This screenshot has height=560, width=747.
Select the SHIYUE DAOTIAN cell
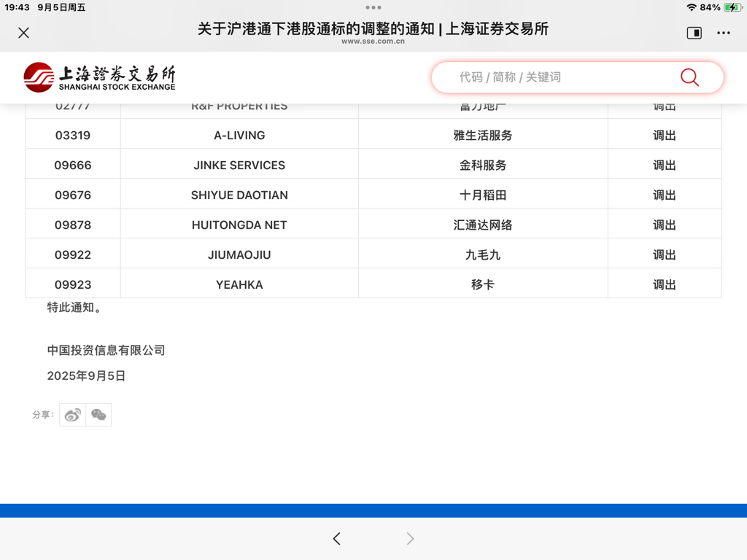[x=239, y=195]
